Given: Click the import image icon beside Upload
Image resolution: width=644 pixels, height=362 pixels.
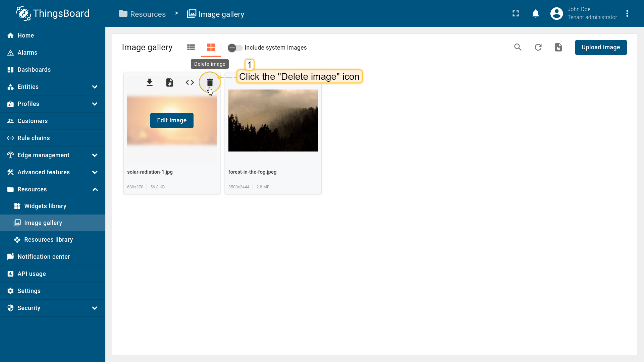Looking at the screenshot, I should click(x=558, y=47).
